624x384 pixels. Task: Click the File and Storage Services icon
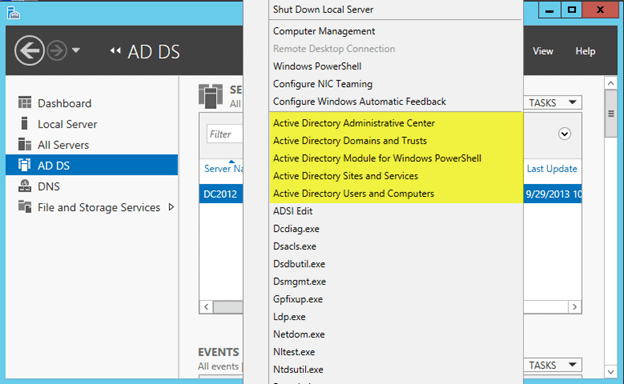pyautogui.click(x=25, y=207)
